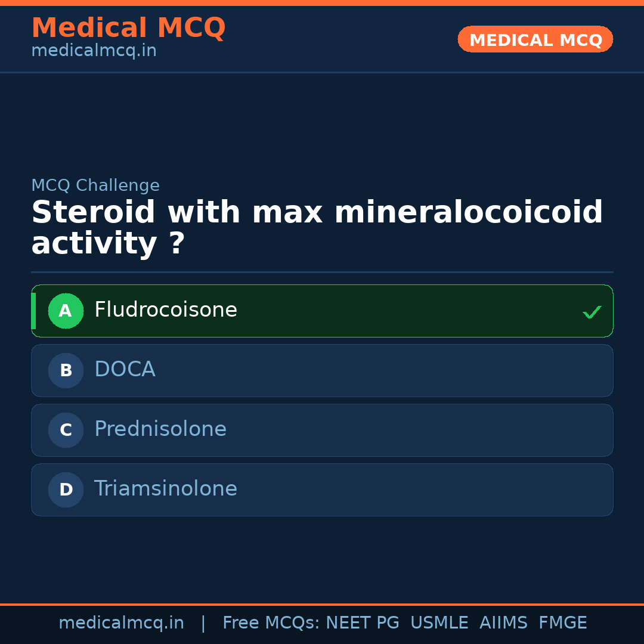Open the MCQ Challenge section label

pos(95,185)
